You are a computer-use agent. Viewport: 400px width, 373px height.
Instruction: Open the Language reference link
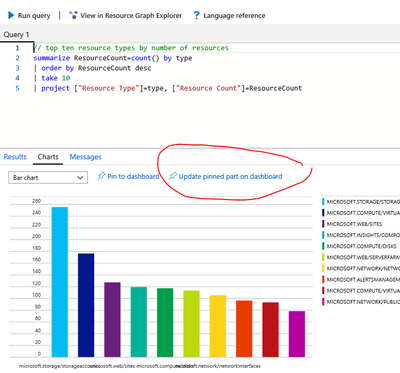click(x=234, y=16)
